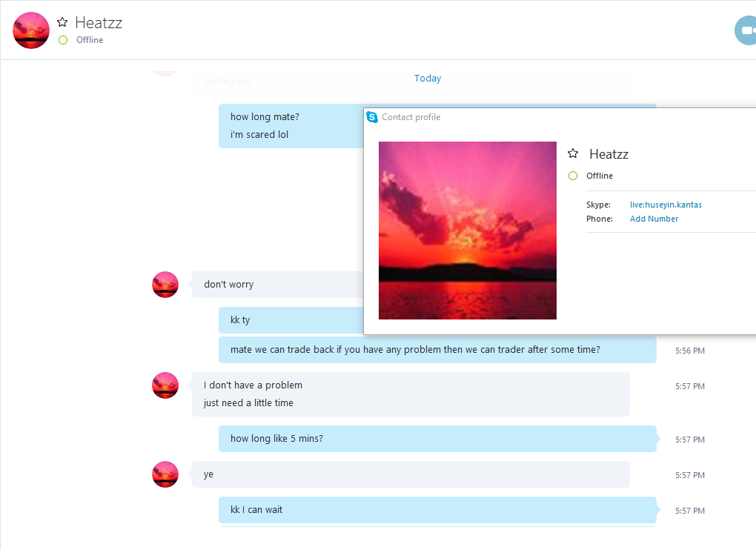This screenshot has height=550, width=756.
Task: Click the "I don't have a problem" text
Action: tap(253, 385)
